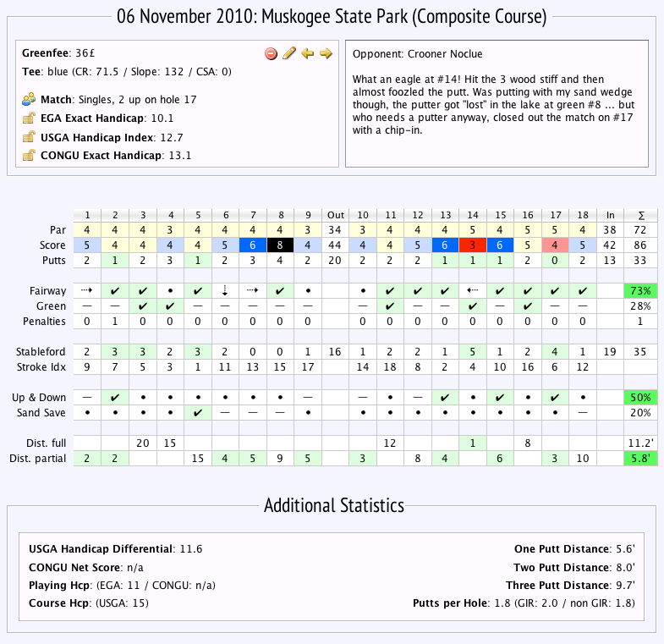Click the Tee blue course rating line
The width and height of the screenshot is (664, 644).
pyautogui.click(x=127, y=72)
